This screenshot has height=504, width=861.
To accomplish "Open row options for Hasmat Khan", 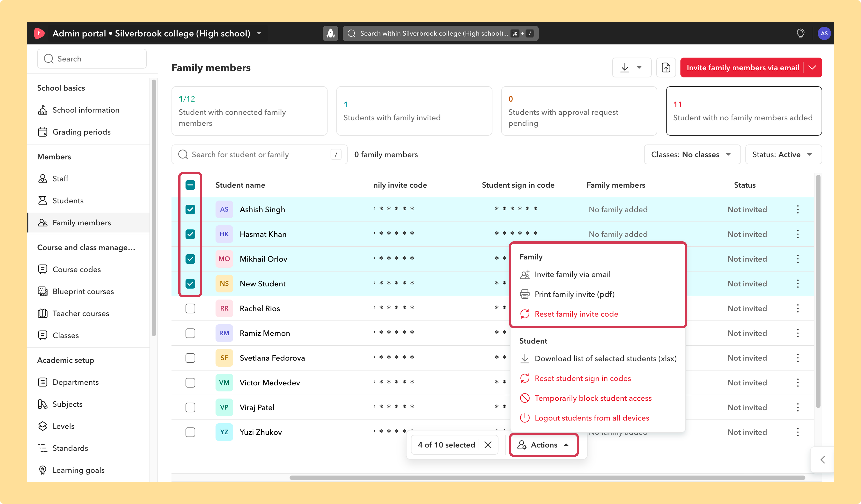I will (x=798, y=234).
